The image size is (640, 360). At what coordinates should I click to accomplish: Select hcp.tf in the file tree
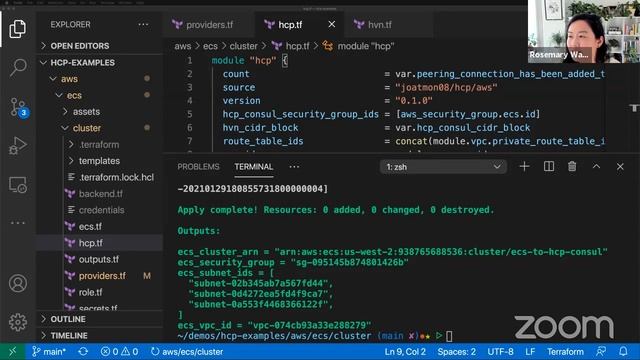pyautogui.click(x=100, y=243)
